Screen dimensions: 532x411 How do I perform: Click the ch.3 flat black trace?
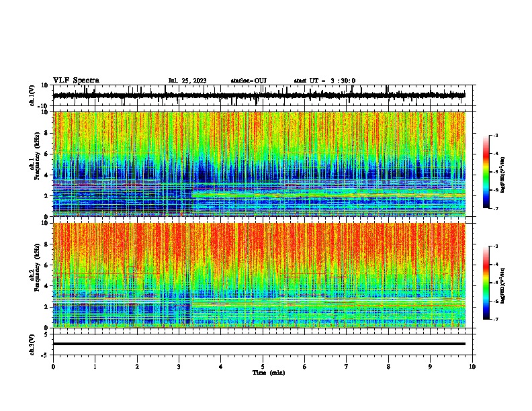pos(259,344)
